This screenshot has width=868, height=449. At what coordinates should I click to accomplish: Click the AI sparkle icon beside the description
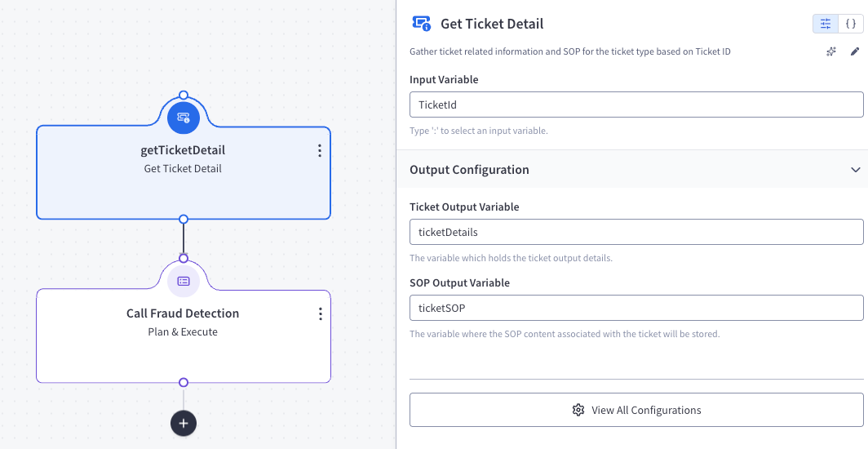(831, 51)
